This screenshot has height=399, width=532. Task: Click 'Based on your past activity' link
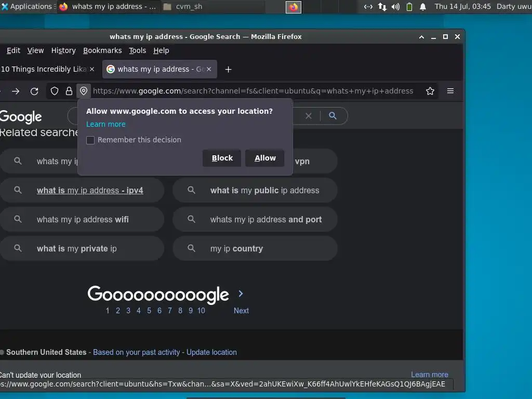(137, 352)
